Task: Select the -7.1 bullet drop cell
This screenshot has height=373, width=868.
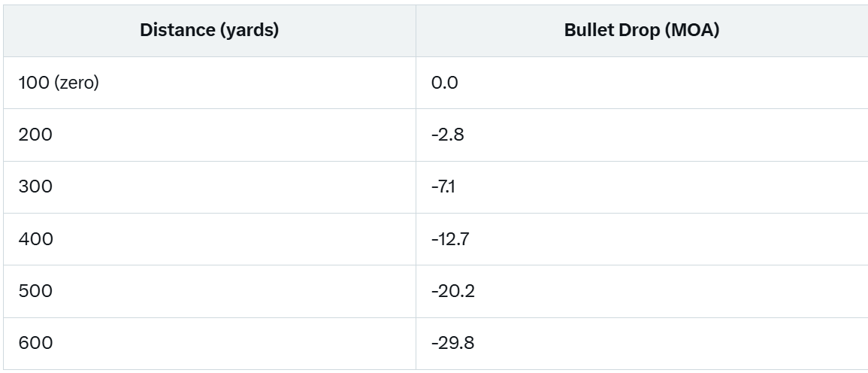Action: 642,186
